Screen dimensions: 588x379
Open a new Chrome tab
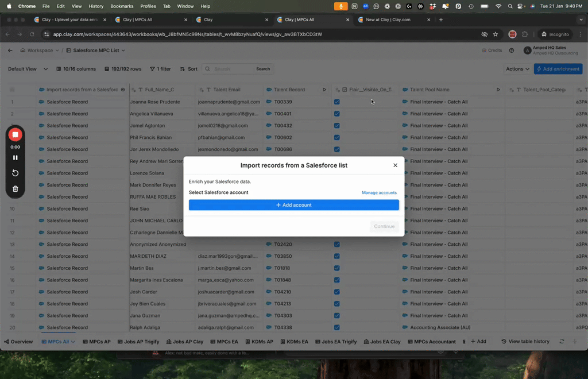(441, 20)
